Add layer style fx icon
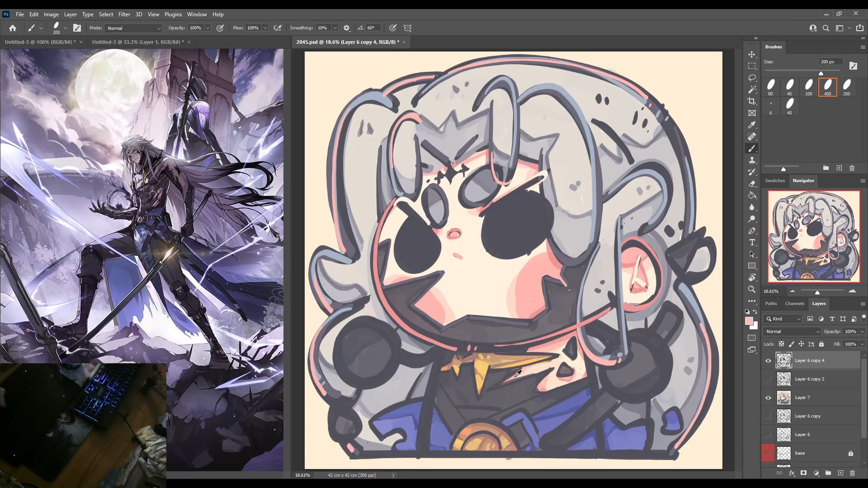This screenshot has width=868, height=488. click(792, 473)
